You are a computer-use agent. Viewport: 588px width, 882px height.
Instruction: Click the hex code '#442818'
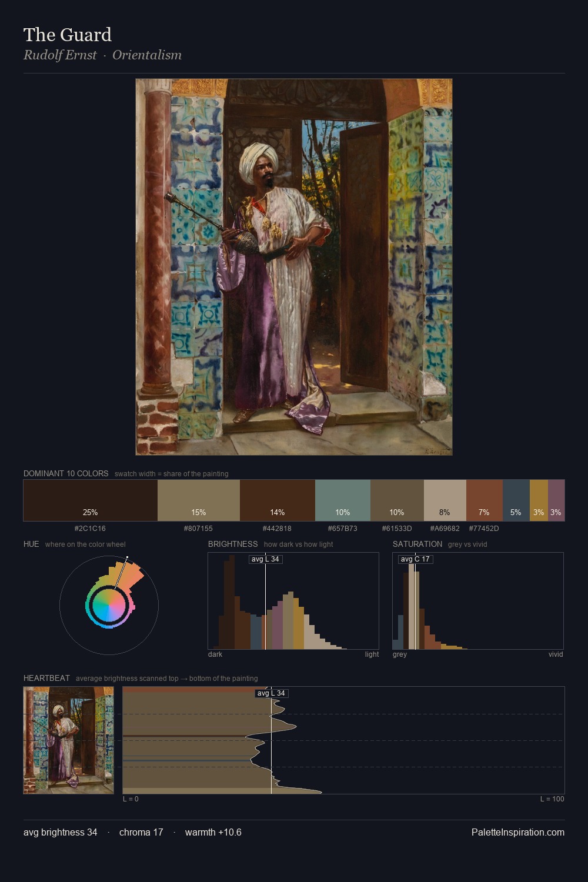277,529
